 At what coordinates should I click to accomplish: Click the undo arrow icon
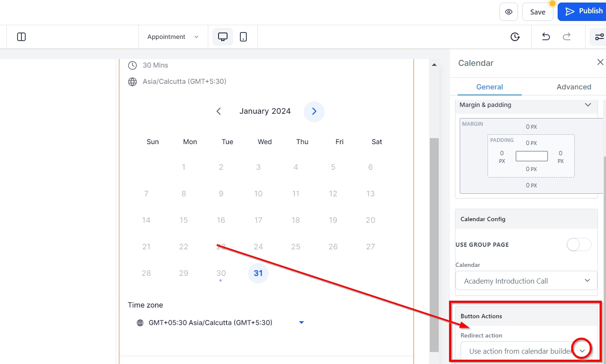(546, 37)
